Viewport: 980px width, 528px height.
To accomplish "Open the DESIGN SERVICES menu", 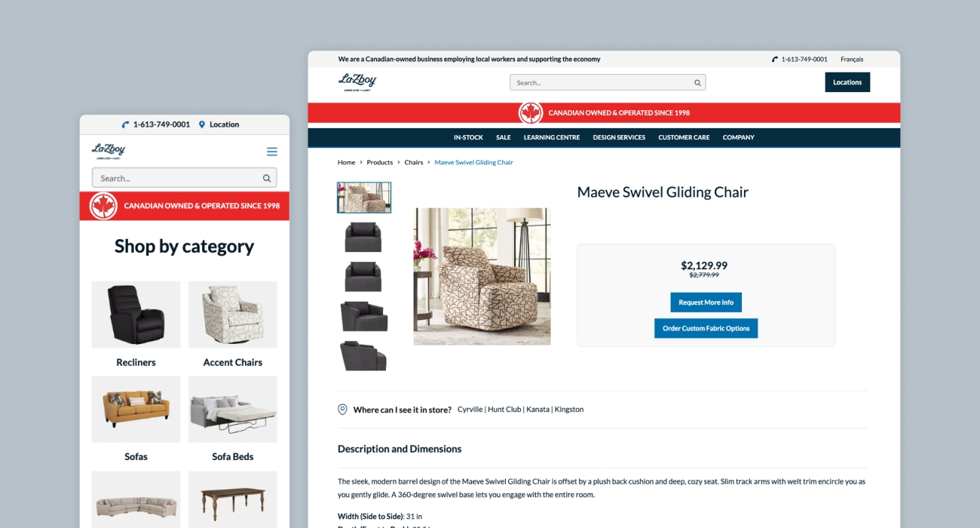I will (x=619, y=137).
